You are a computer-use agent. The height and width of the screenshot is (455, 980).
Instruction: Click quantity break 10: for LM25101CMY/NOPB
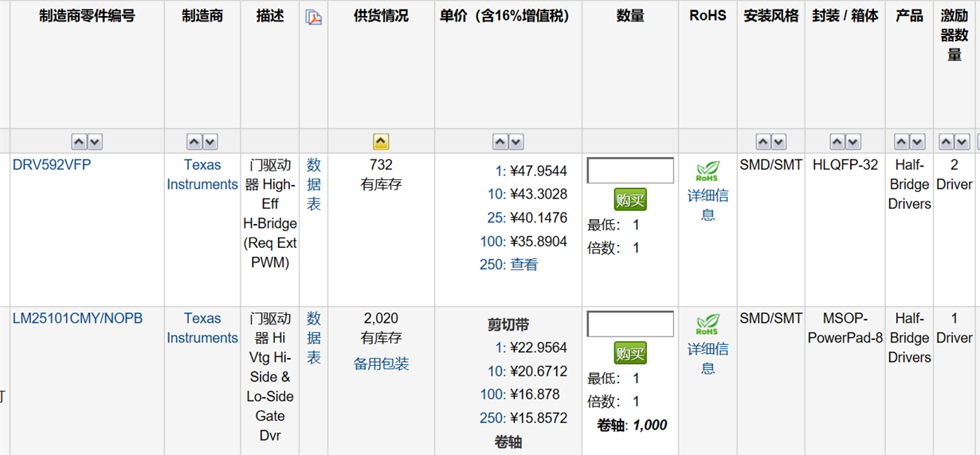(497, 371)
